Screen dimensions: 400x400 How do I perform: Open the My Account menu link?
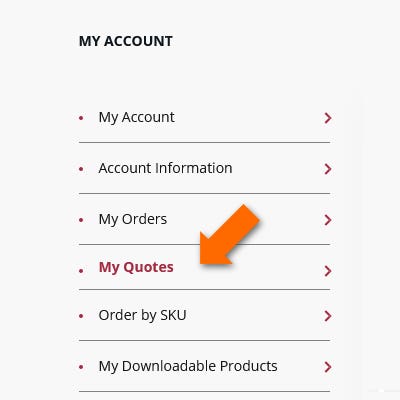tap(136, 117)
